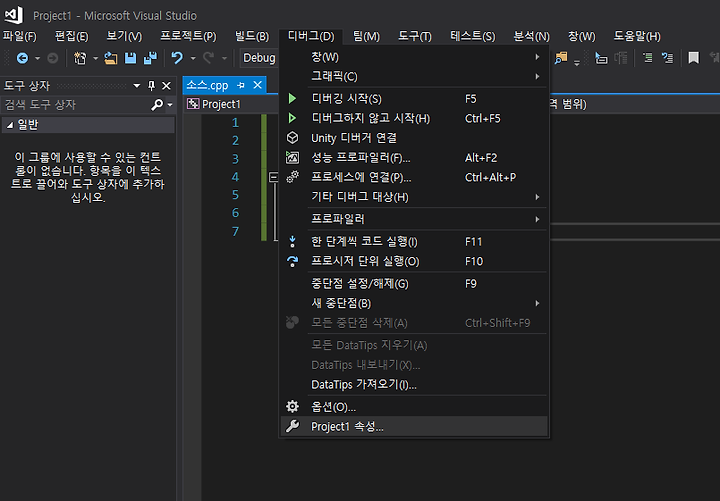Click the open file folder icon
This screenshot has height=501, width=720.
110,58
